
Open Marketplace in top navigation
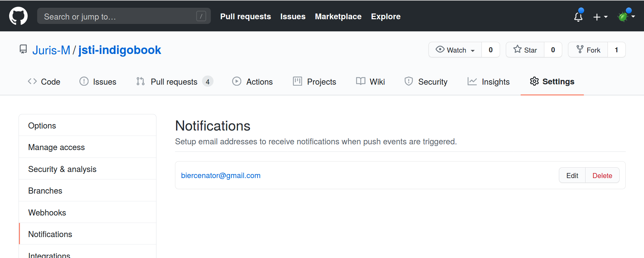pyautogui.click(x=338, y=17)
